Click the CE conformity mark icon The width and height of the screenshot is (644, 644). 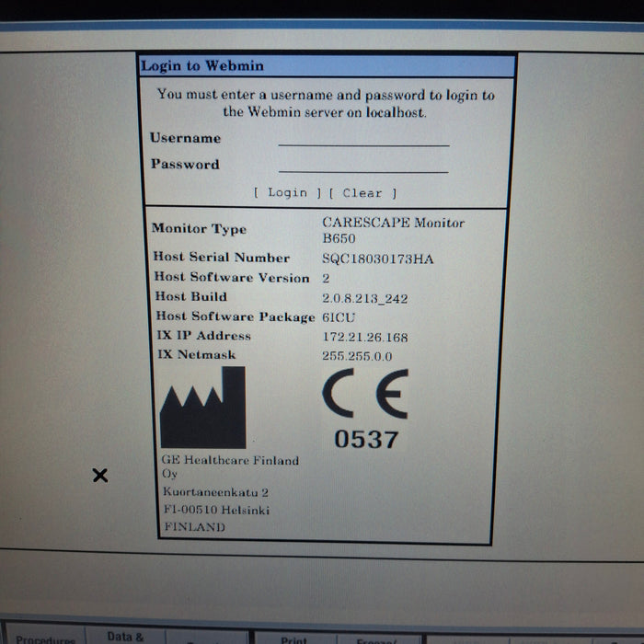(365, 394)
